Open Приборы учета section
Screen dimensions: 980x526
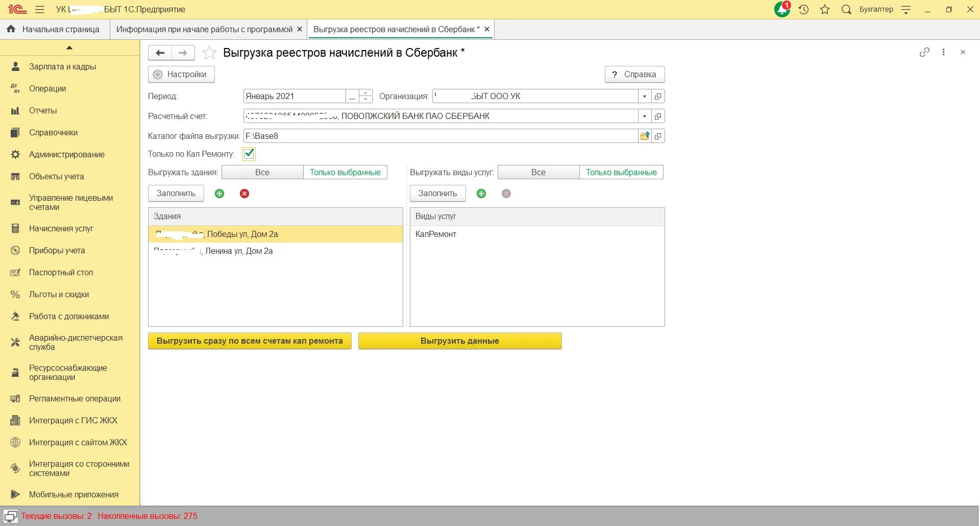tap(57, 250)
